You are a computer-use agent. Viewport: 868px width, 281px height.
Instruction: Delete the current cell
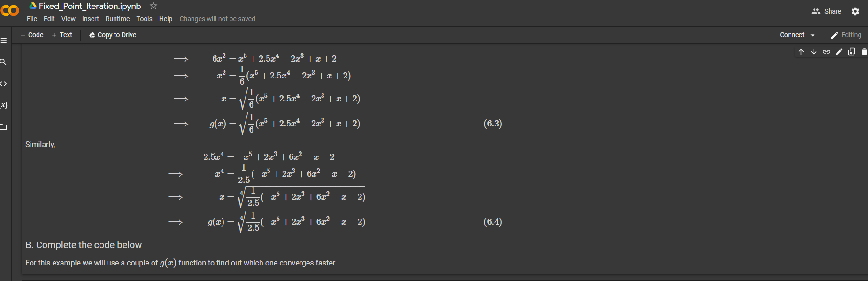[864, 52]
